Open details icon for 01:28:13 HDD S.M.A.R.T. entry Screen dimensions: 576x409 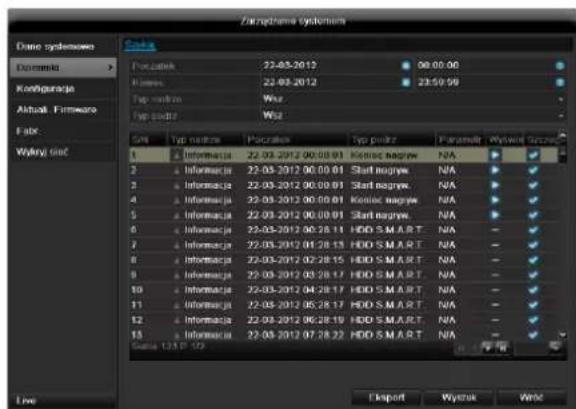click(533, 245)
